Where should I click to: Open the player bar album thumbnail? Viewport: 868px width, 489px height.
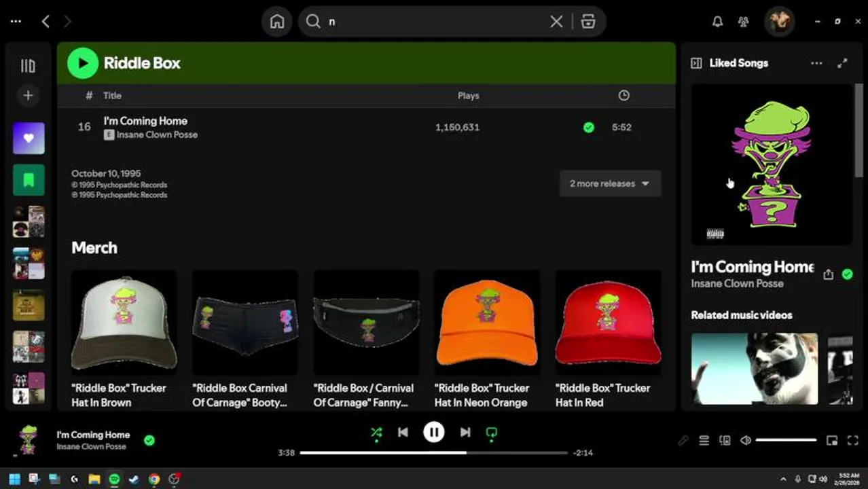click(29, 440)
